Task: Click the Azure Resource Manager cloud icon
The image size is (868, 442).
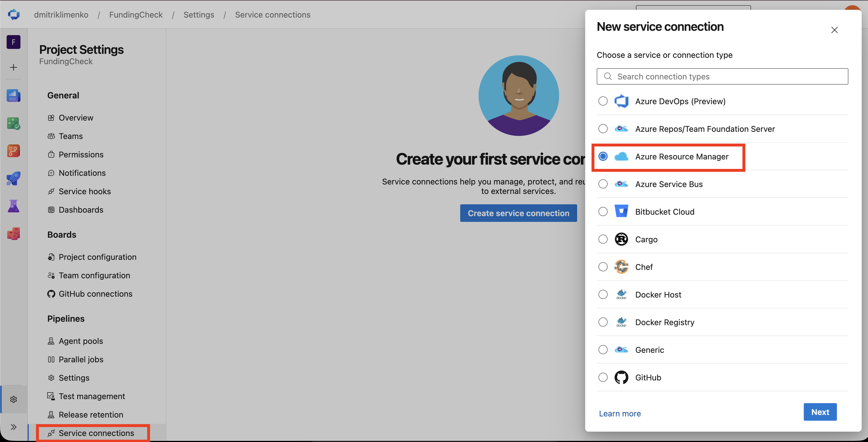Action: 621,156
